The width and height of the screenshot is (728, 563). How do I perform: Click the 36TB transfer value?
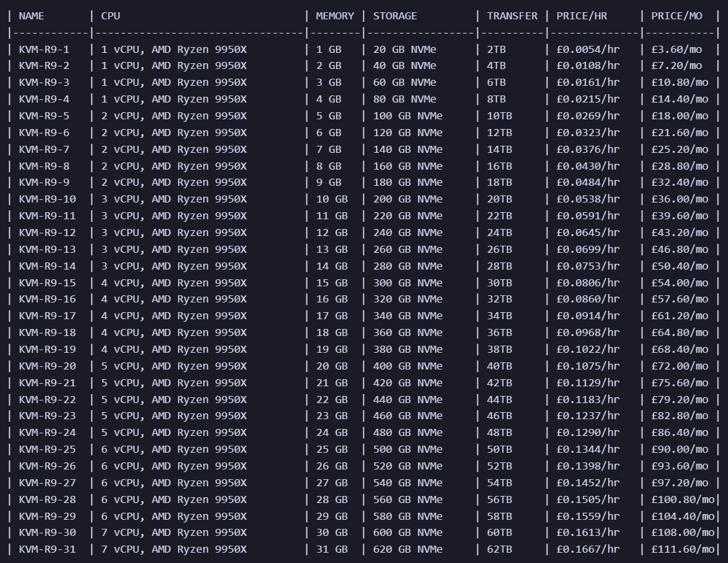click(500, 332)
